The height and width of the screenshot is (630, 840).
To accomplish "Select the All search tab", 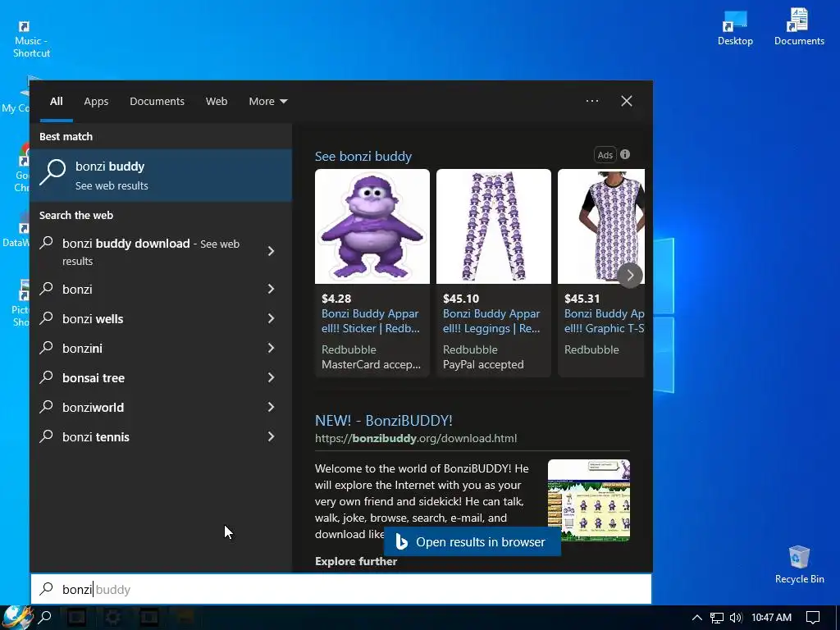I will pos(57,101).
